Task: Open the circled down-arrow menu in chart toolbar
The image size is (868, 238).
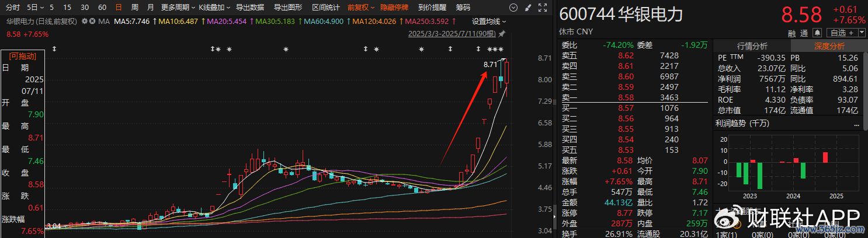Action: pyautogui.click(x=513, y=8)
